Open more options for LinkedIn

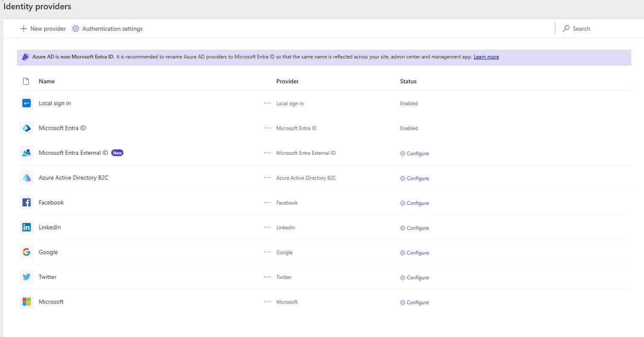click(x=267, y=227)
